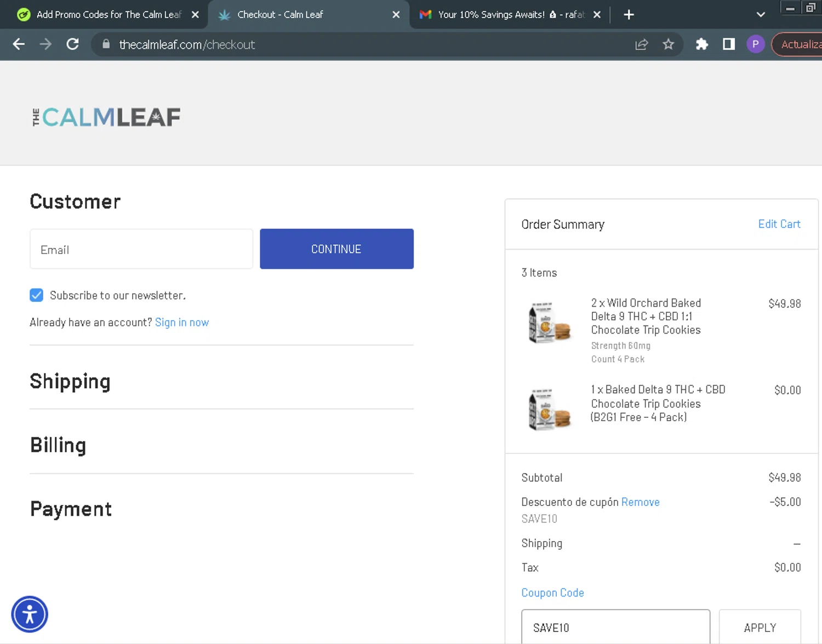
Task: Click the -$5.00 discount amount
Action: pos(785,502)
